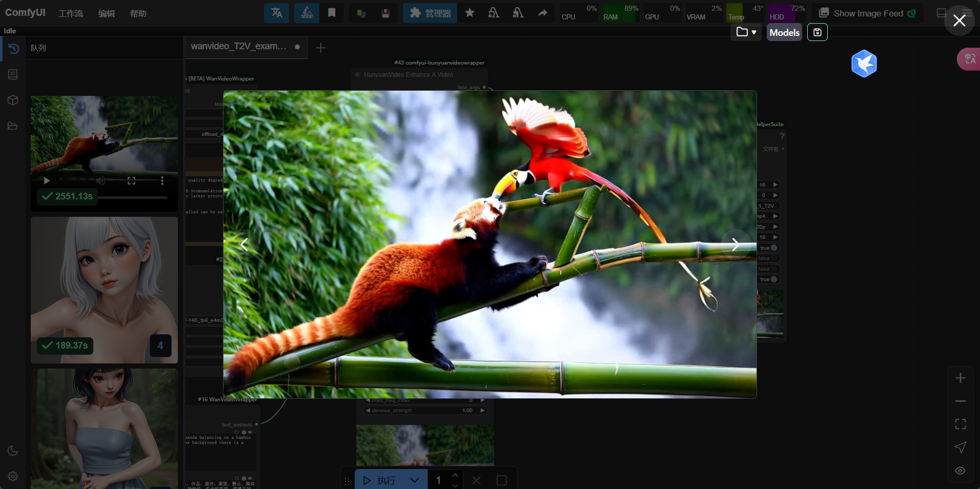Open the workflows folder sidebar icon

point(13,126)
